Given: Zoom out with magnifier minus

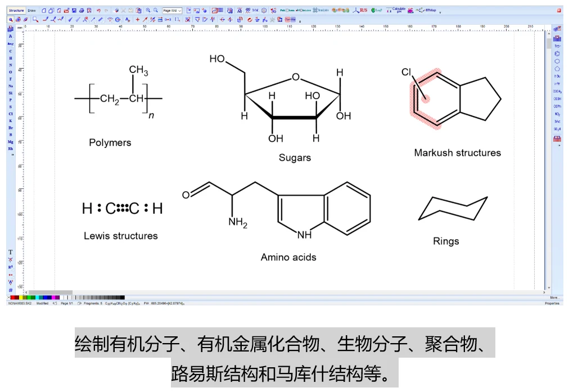Looking at the screenshot, I should pyautogui.click(x=156, y=11).
